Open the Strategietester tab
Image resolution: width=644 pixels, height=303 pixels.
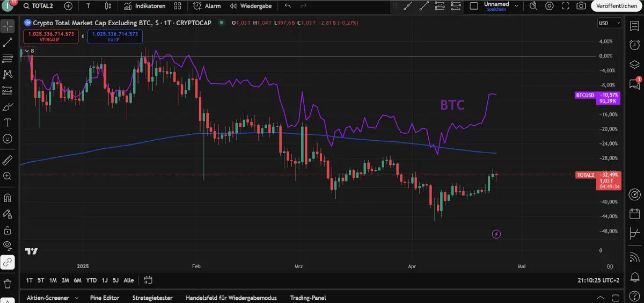coord(152,298)
